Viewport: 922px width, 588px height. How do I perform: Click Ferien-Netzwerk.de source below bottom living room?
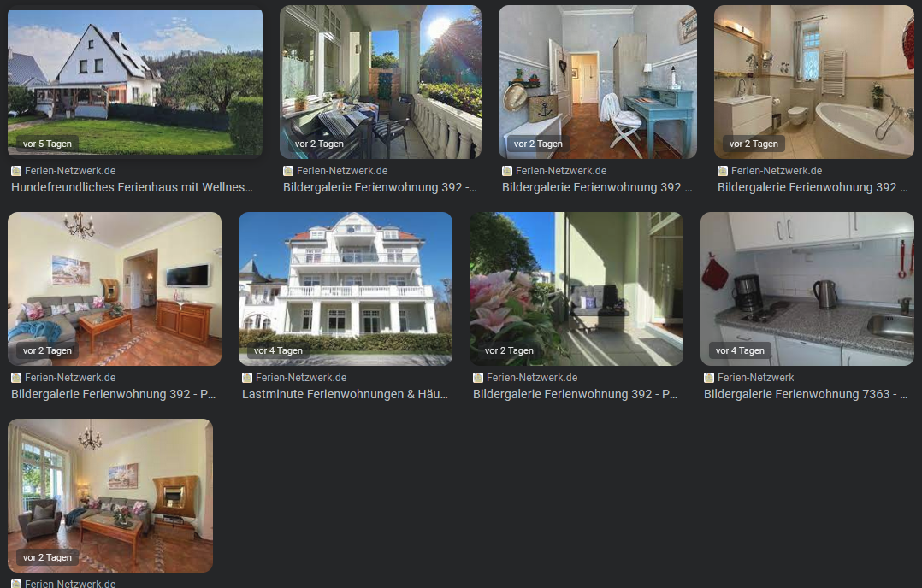(x=70, y=584)
